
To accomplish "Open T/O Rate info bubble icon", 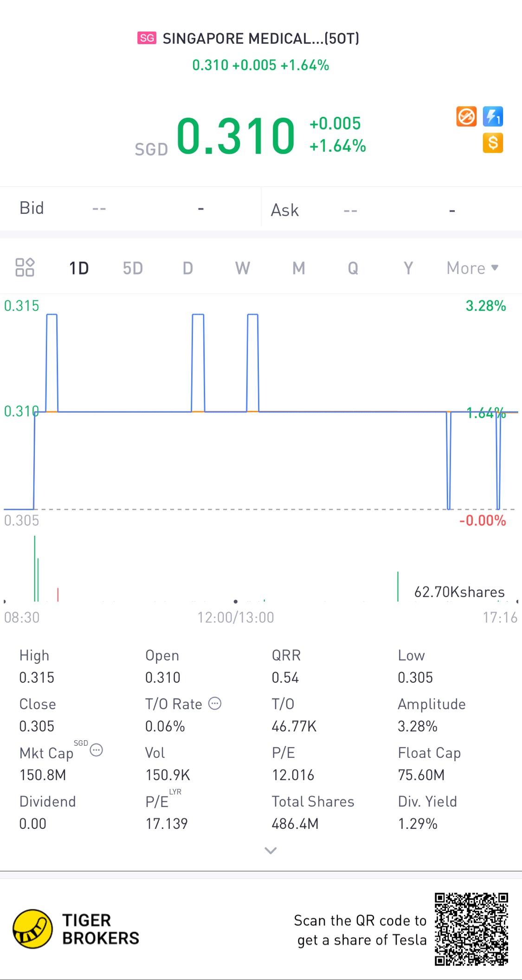I will click(215, 704).
